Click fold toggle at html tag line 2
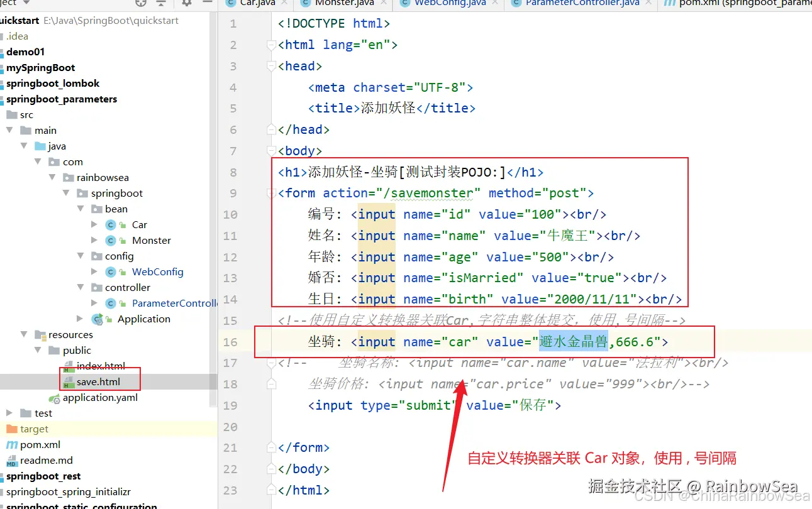 click(x=272, y=45)
